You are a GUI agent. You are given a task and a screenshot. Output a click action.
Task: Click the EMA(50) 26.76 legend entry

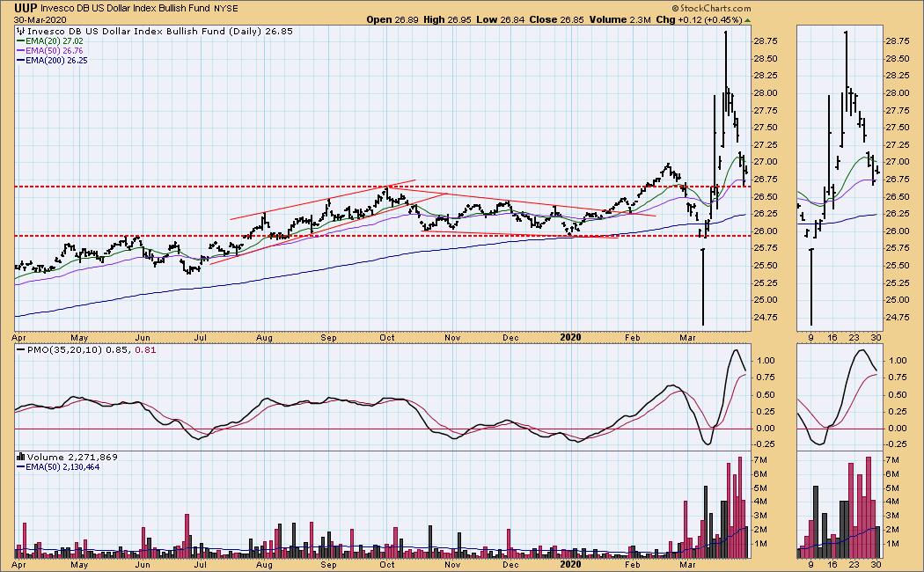coord(55,51)
